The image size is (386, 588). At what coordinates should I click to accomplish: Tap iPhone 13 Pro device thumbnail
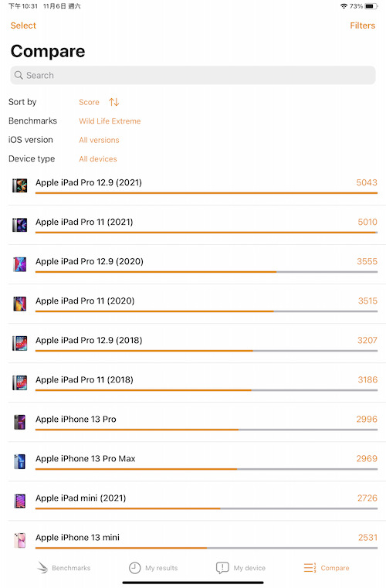click(x=20, y=422)
